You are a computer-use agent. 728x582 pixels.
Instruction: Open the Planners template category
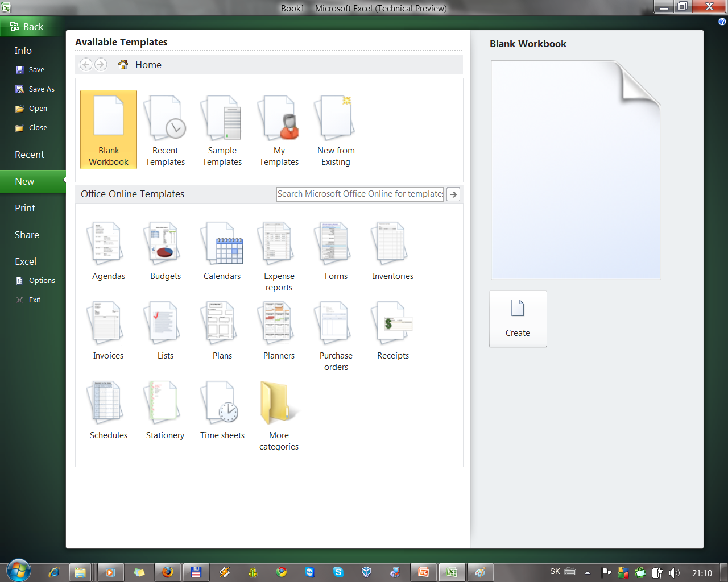tap(279, 331)
